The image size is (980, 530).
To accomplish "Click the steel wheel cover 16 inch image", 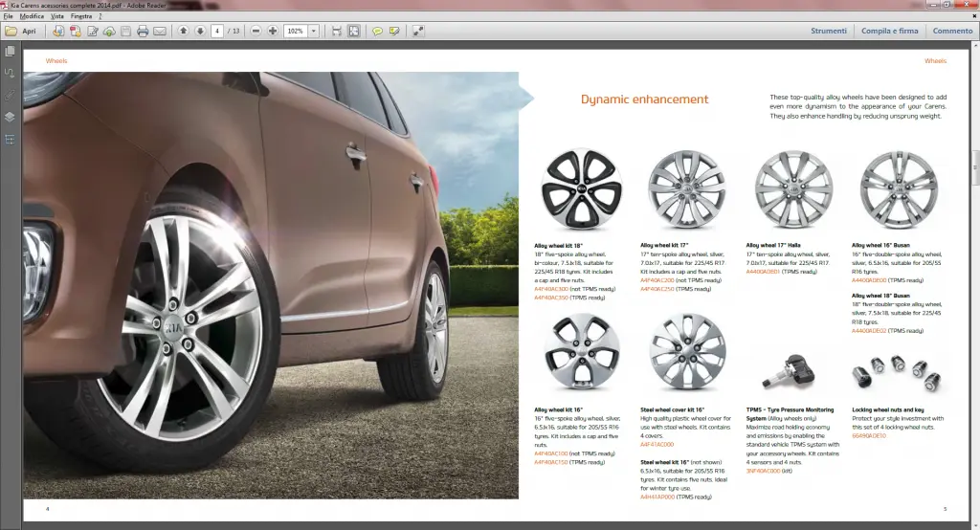I will point(687,352).
